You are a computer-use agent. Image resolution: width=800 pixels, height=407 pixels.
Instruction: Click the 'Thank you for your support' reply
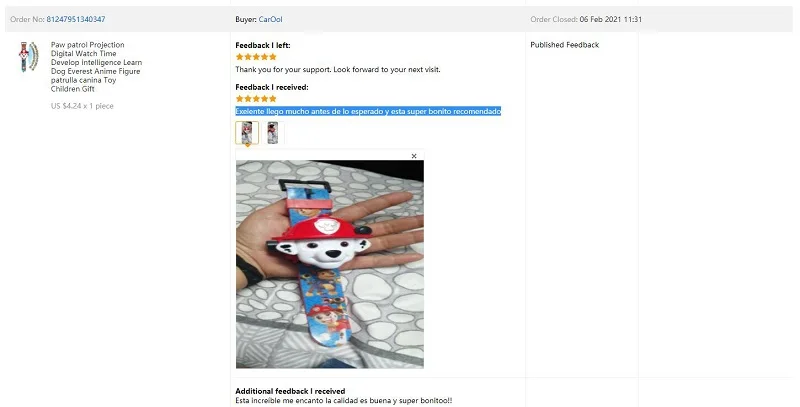338,69
